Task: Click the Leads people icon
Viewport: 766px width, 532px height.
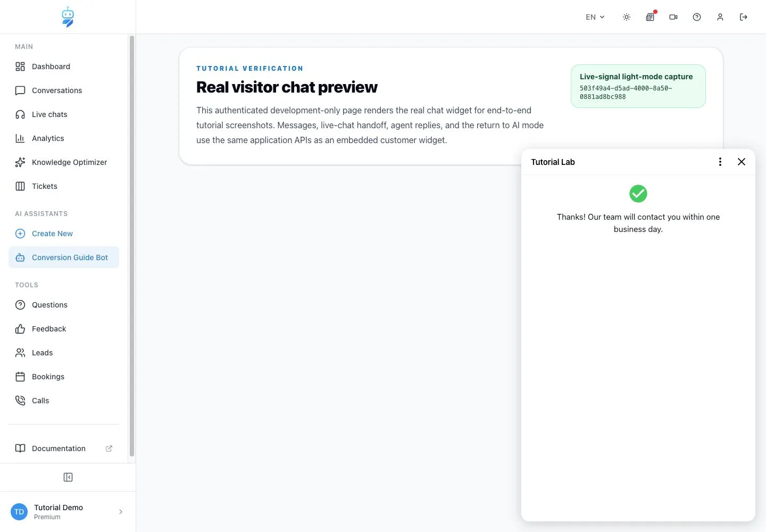Action: point(20,353)
